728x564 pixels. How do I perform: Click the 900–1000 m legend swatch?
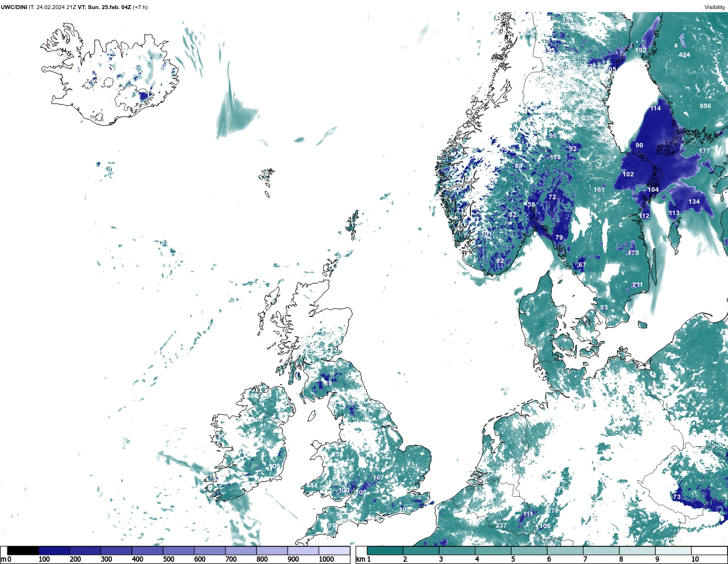303,550
